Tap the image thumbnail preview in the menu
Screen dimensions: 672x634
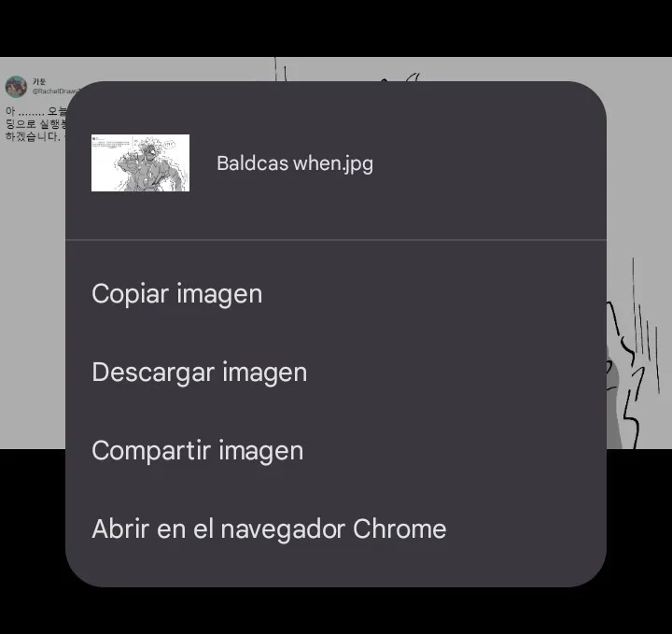[140, 162]
